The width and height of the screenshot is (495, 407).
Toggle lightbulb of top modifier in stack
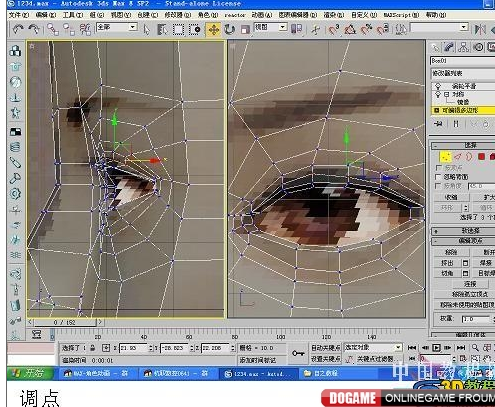click(x=438, y=86)
